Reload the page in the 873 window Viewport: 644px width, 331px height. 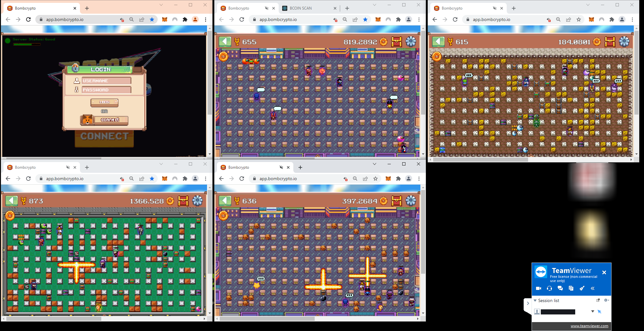(28, 179)
